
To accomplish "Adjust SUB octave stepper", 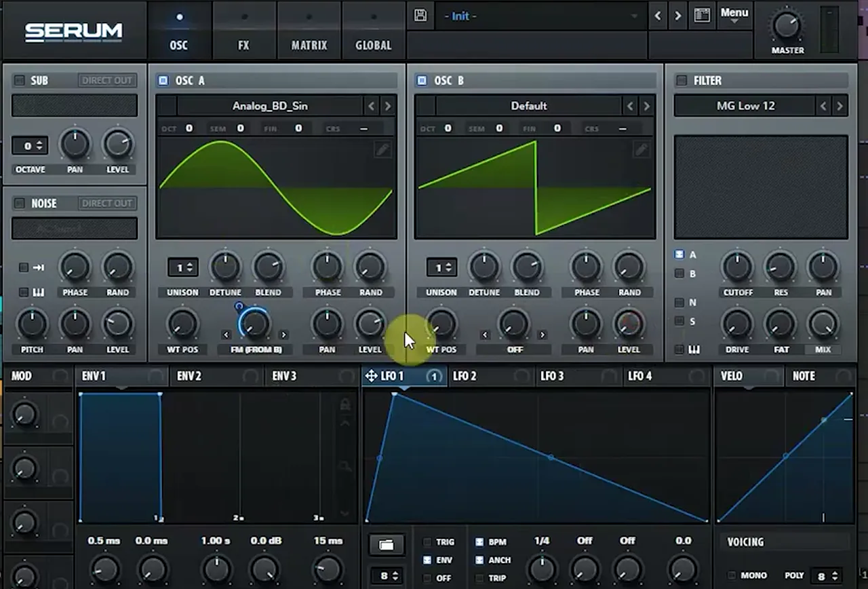I will pyautogui.click(x=29, y=145).
